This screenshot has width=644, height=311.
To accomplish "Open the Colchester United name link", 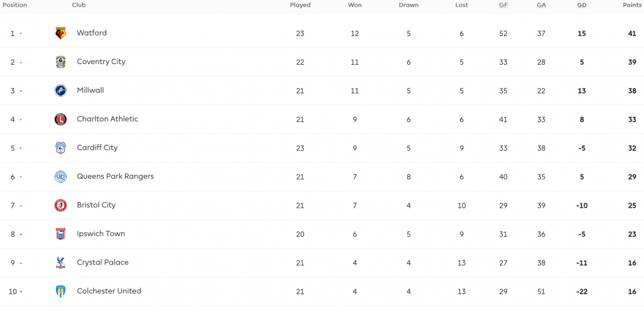I will (109, 291).
